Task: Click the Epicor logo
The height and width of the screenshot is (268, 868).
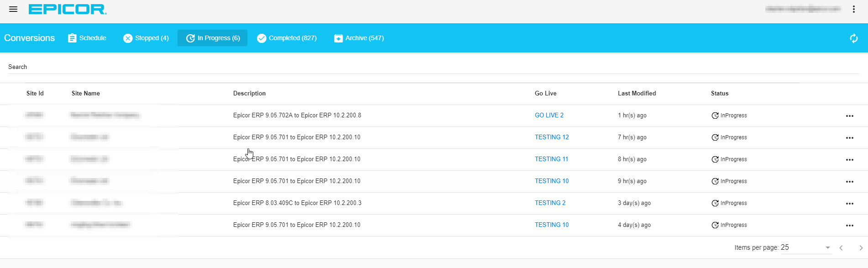Action: [x=68, y=9]
